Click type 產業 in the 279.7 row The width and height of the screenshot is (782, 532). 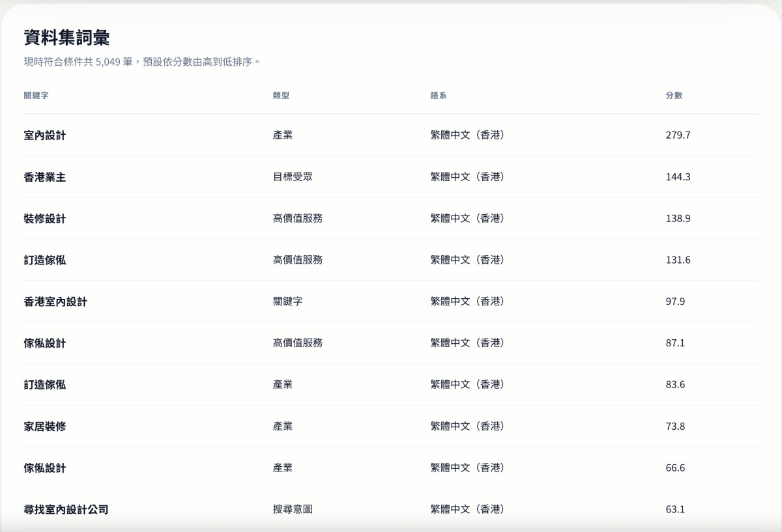pos(283,135)
